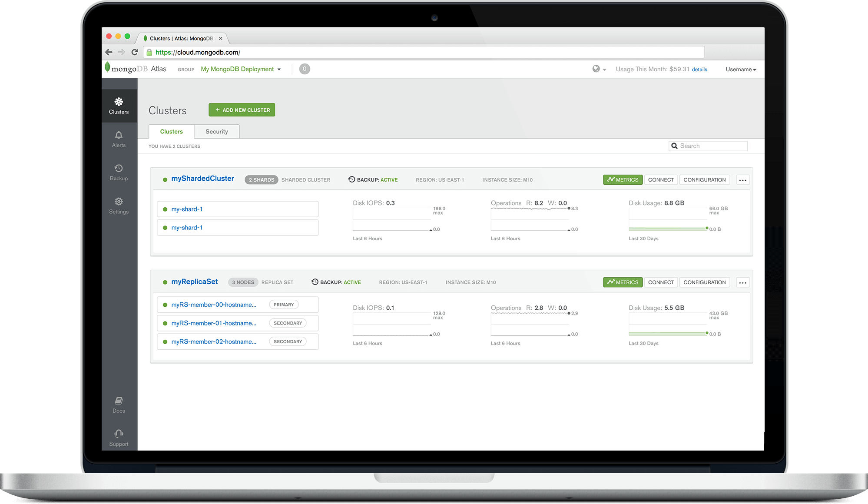Viewport: 868px width, 504px height.
Task: Open the ellipsis menu for myReplicaSet
Action: point(742,282)
